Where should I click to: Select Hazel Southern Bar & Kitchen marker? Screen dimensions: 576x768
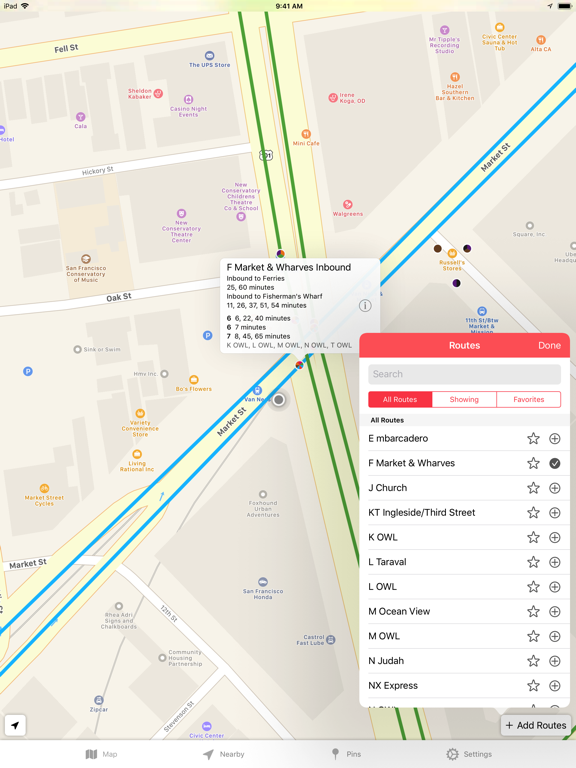tap(455, 77)
